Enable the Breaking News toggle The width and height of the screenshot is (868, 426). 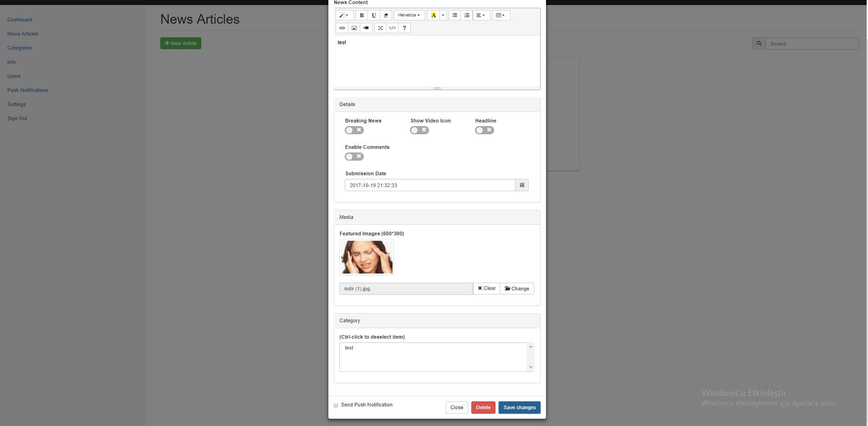click(x=354, y=130)
